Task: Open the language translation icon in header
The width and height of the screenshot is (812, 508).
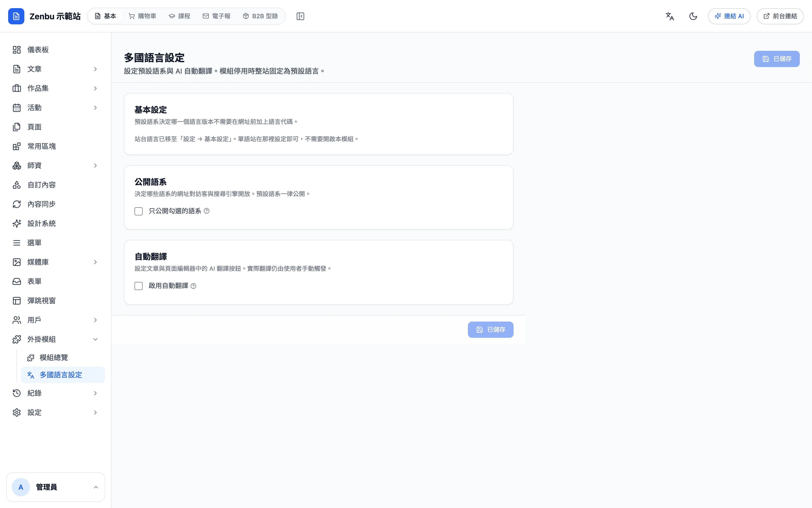Action: [670, 16]
